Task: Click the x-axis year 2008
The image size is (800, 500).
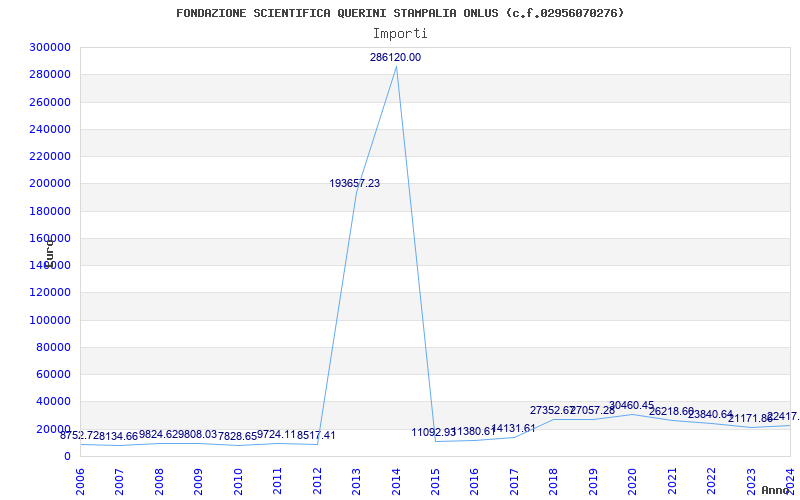Action: [x=159, y=481]
